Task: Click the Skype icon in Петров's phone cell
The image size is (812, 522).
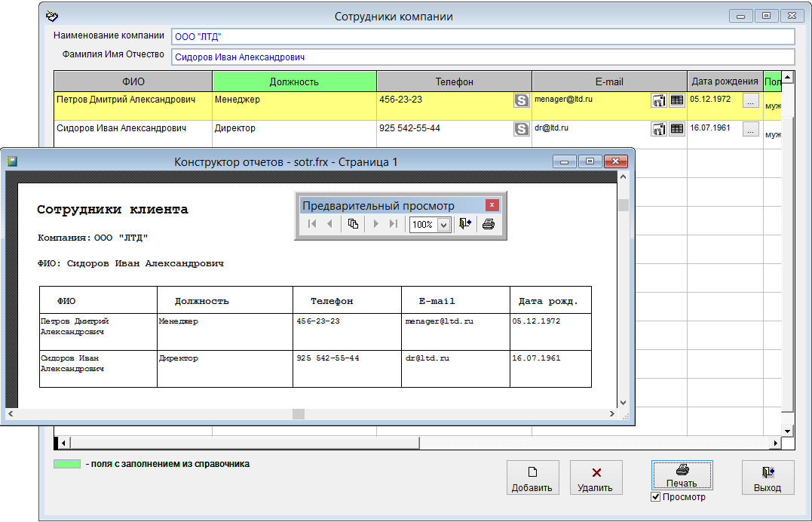Action: (521, 100)
